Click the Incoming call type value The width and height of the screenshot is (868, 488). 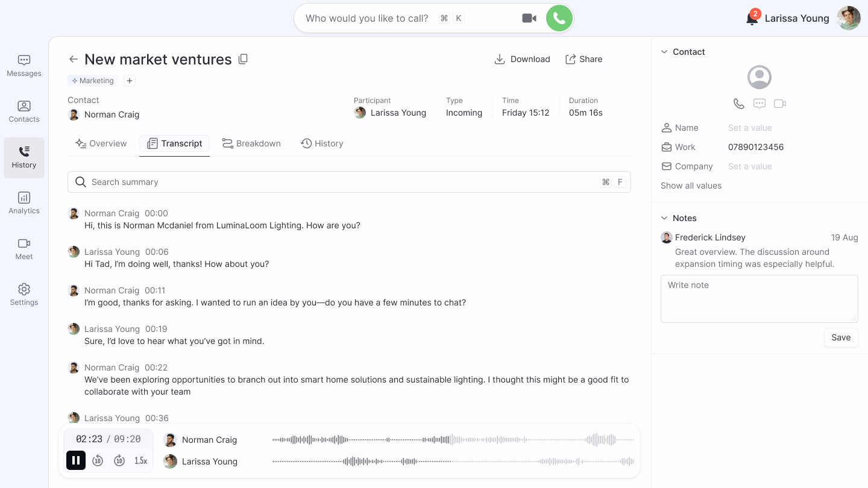tap(464, 113)
